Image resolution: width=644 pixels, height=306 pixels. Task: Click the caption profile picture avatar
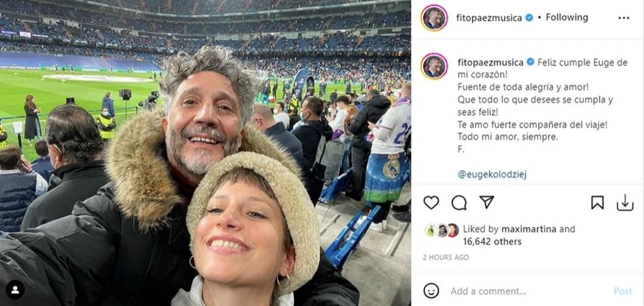(434, 66)
